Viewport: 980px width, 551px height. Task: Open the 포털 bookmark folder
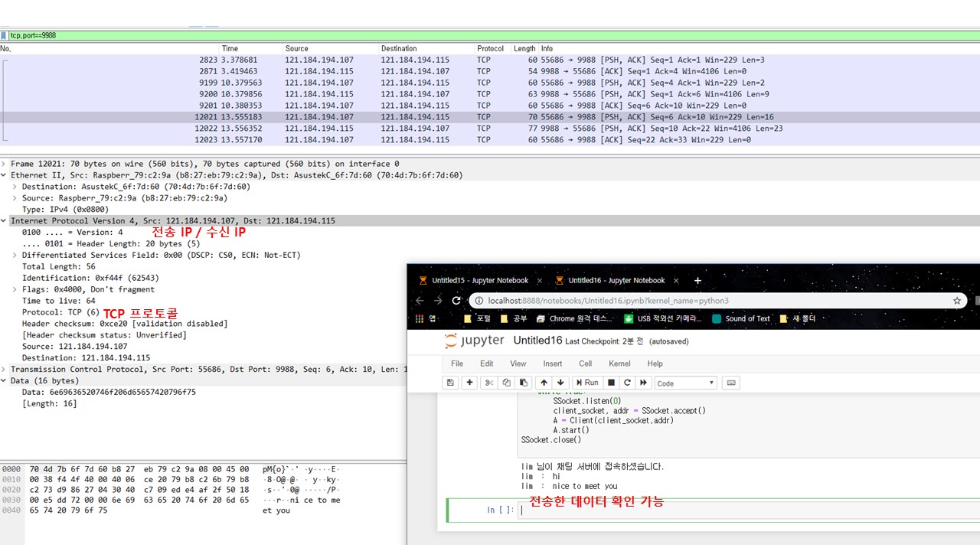tap(479, 318)
